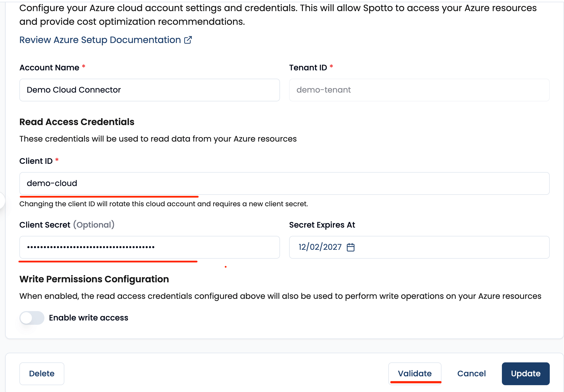Click the Tenant ID label

(x=308, y=68)
